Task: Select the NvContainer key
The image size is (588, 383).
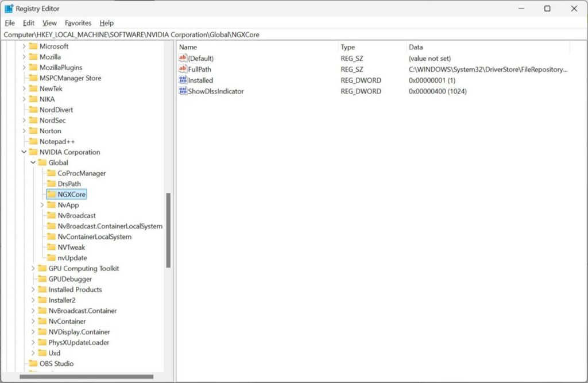Action: (67, 321)
